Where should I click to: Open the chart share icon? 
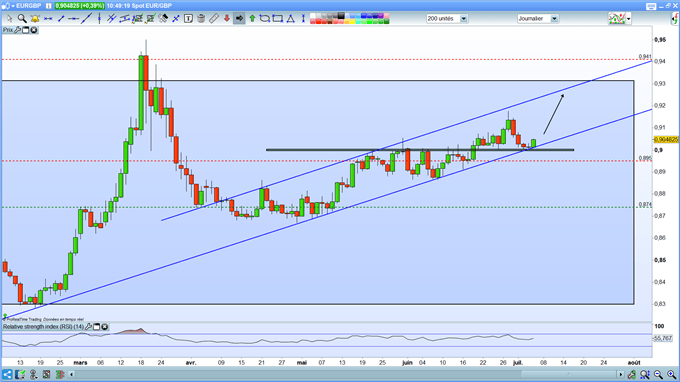point(7,374)
